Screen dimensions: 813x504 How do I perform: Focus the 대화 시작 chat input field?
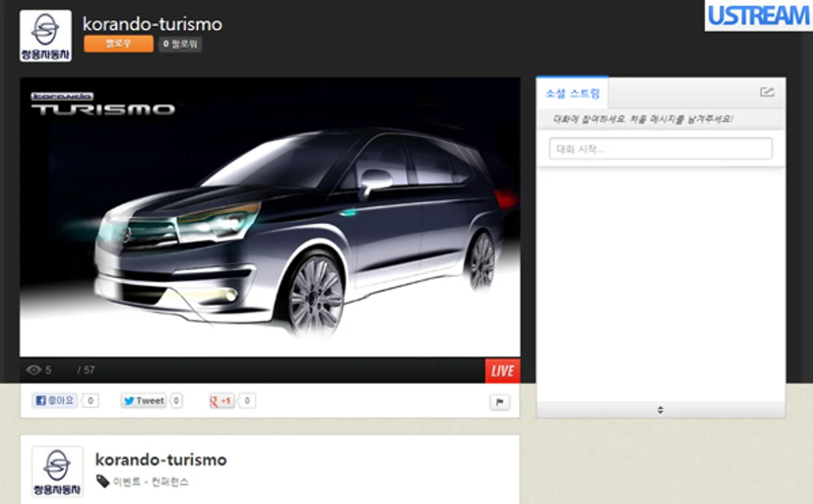(661, 149)
